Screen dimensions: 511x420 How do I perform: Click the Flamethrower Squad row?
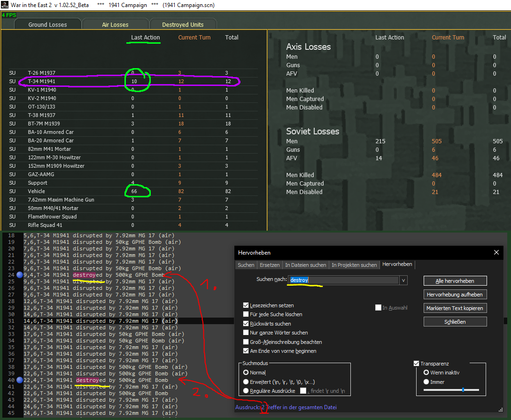133,217
